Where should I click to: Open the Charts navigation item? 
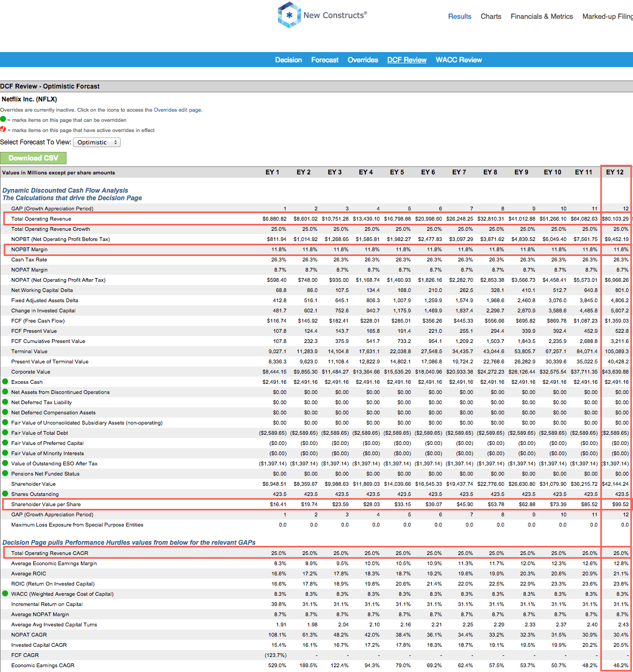pos(491,17)
